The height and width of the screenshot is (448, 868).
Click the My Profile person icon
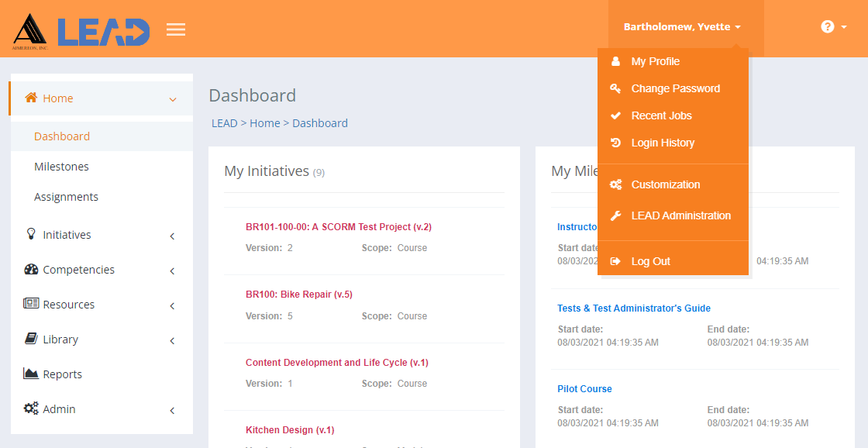point(615,61)
